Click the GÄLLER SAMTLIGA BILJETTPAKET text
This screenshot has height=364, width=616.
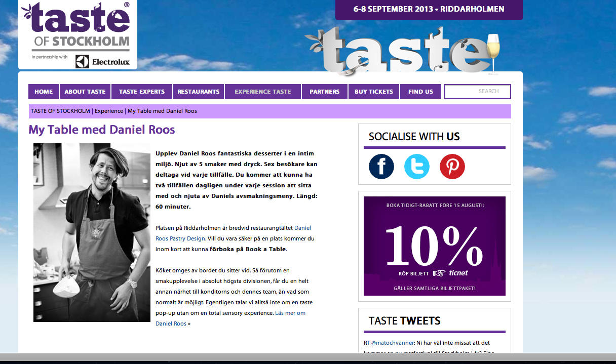coord(435,289)
